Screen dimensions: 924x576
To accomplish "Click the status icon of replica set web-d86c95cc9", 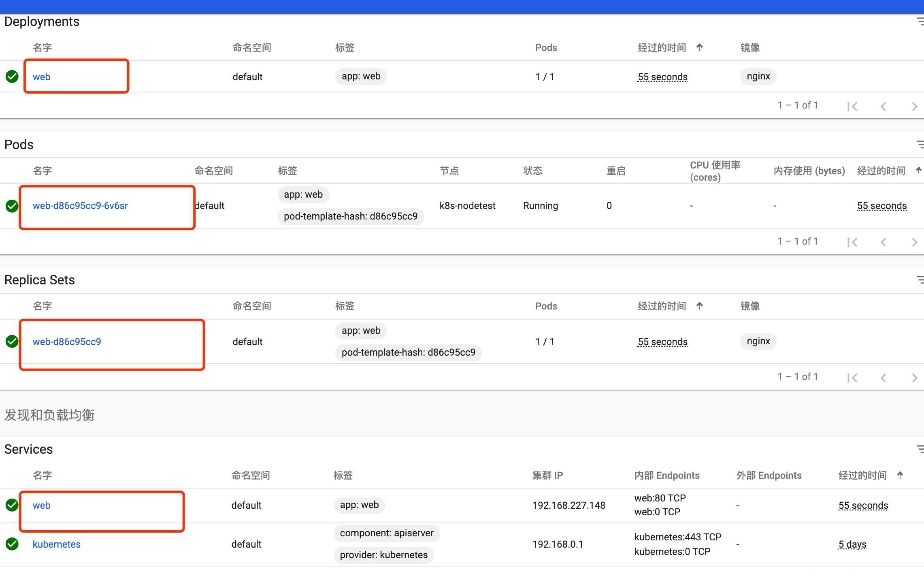I will click(12, 341).
